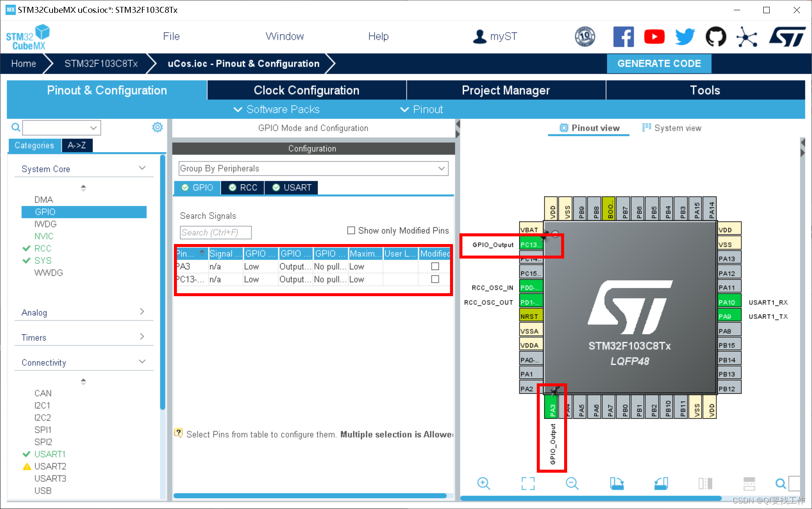Switch to the A->Z list tab

(77, 145)
